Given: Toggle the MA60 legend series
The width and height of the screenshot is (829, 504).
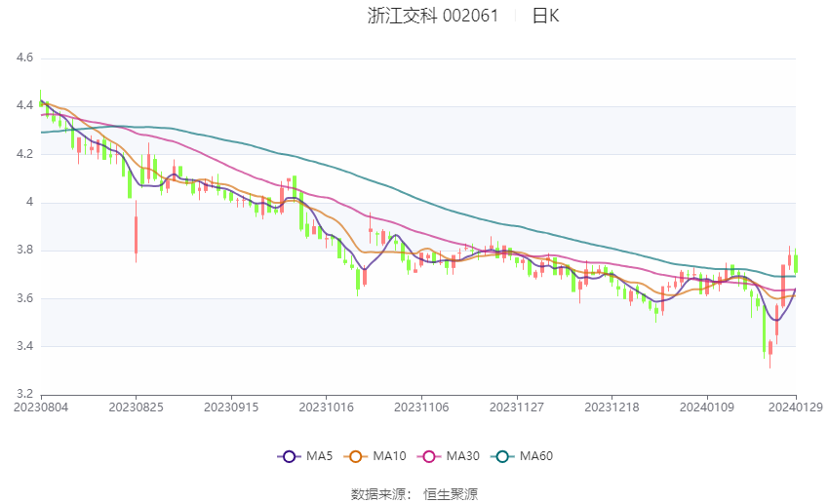Looking at the screenshot, I should (x=522, y=456).
